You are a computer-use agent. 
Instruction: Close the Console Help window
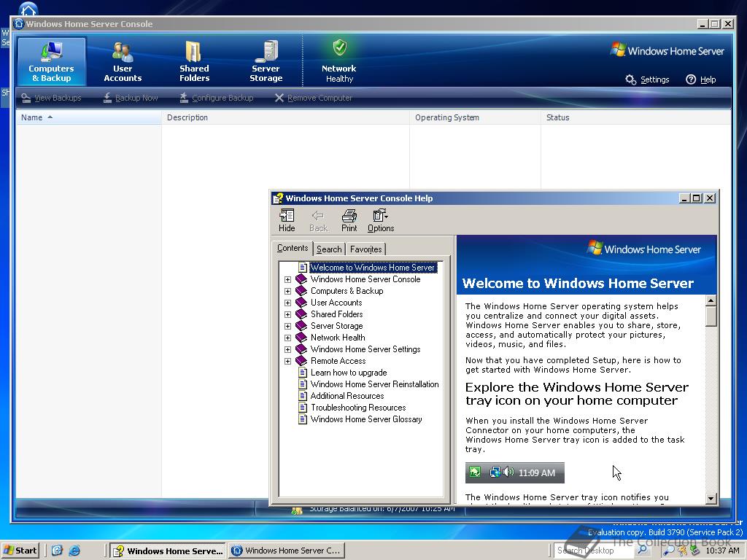click(710, 198)
